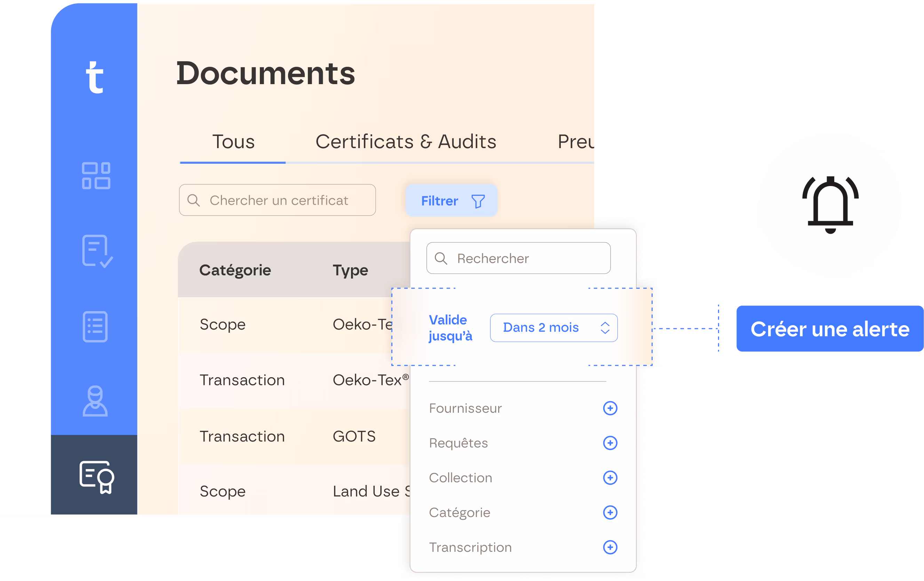
Task: Add the Collection filter with plus
Action: pyautogui.click(x=610, y=478)
